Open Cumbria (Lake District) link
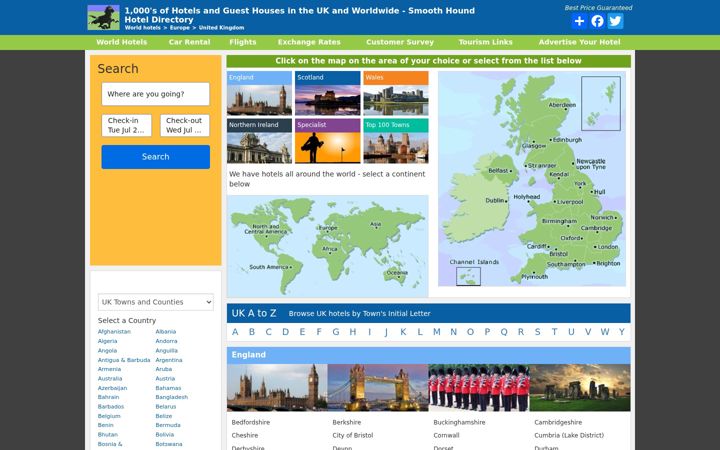This screenshot has height=450, width=720. pos(569,435)
